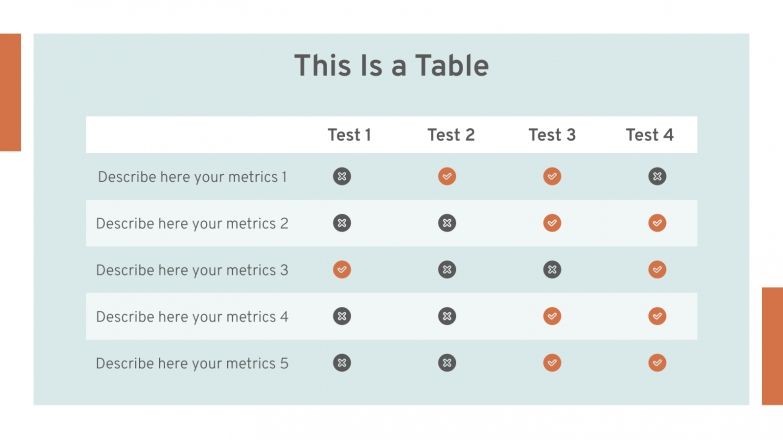
Task: Click the checkmark icon for metrics 1 Test 2
Action: 447,177
